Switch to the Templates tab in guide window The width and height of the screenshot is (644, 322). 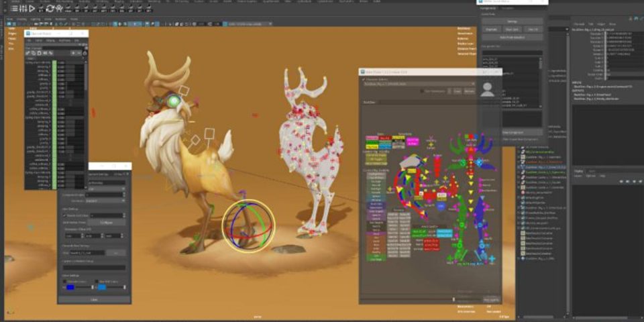tap(508, 8)
